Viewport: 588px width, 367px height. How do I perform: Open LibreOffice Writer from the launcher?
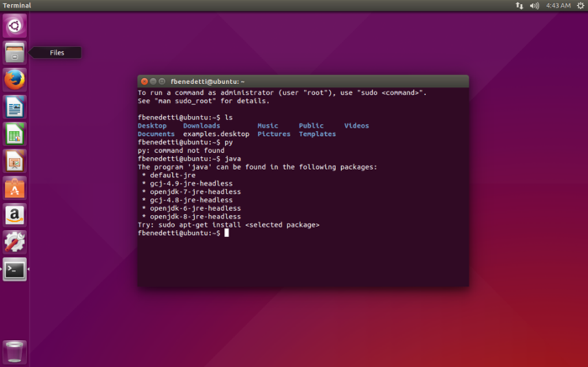14,107
